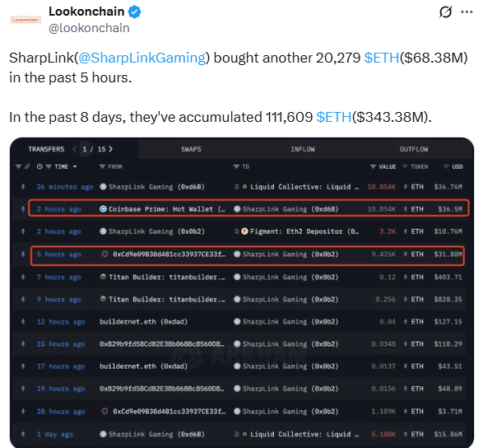Image resolution: width=483 pixels, height=448 pixels.
Task: Go to next transfers page chevron
Action: tap(111, 149)
